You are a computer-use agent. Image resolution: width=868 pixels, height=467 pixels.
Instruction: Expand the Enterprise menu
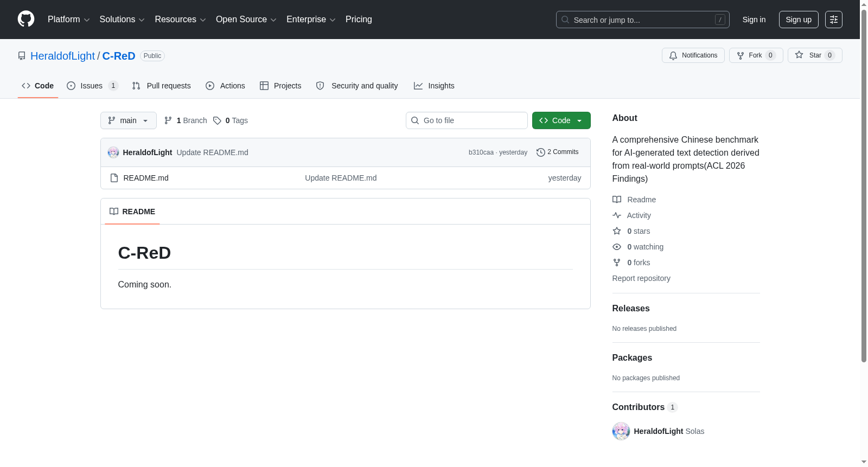click(311, 20)
